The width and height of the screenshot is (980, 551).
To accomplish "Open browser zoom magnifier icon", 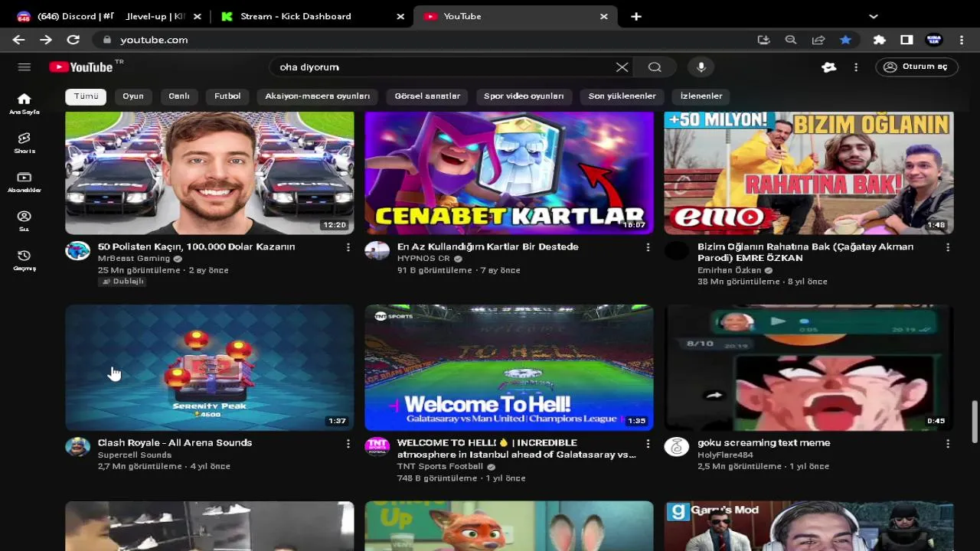I will pyautogui.click(x=791, y=40).
